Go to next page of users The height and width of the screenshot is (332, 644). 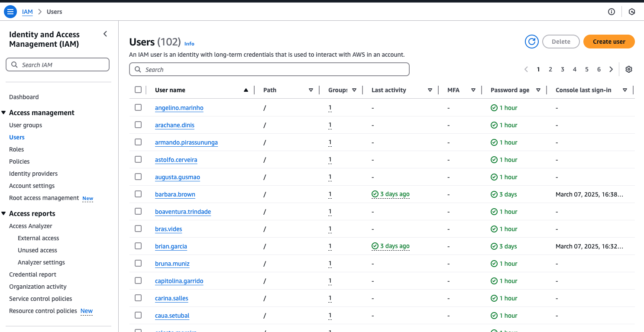611,69
